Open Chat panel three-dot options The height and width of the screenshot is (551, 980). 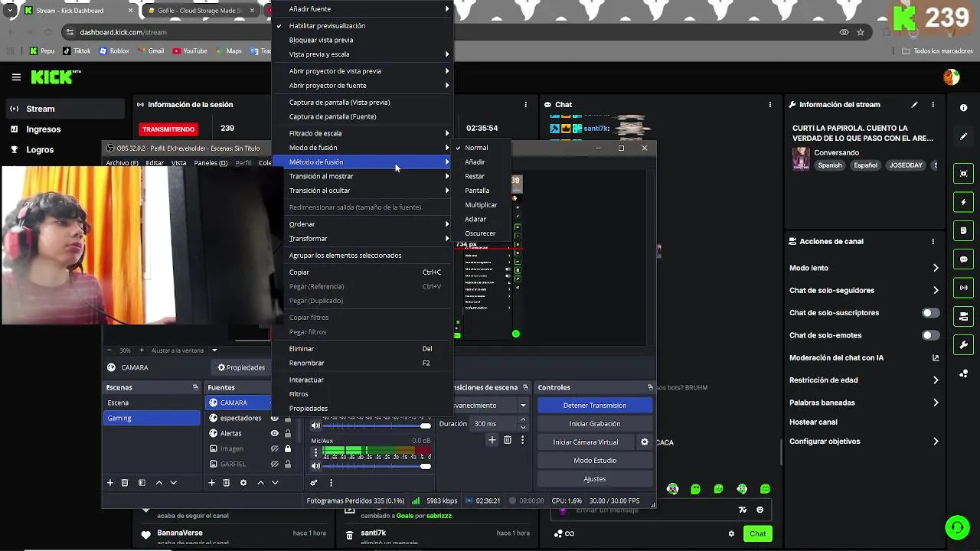point(770,105)
